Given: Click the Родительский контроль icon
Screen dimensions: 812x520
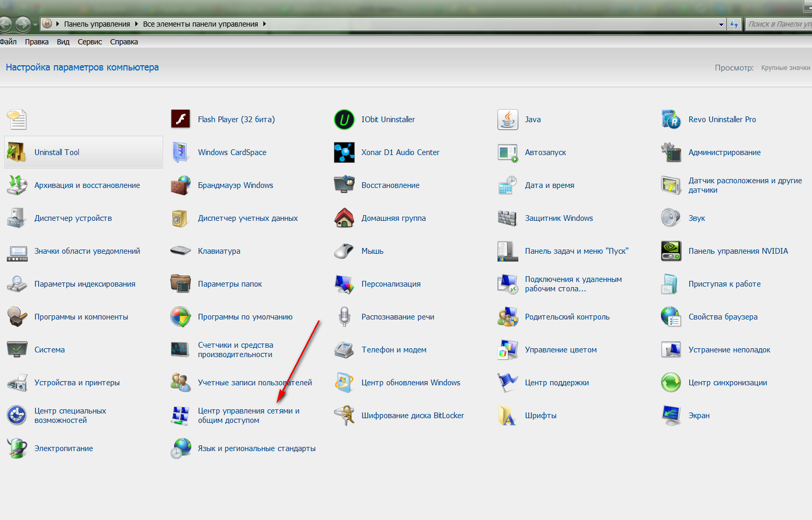Looking at the screenshot, I should [508, 317].
